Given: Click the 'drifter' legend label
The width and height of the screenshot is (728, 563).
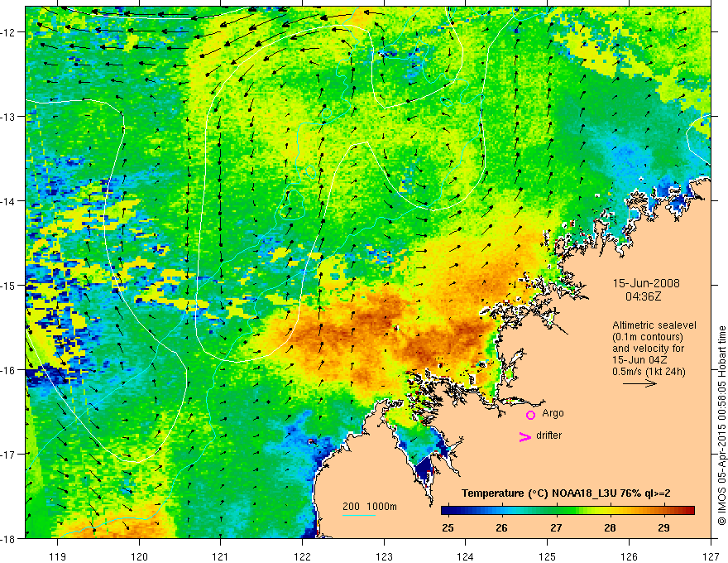Looking at the screenshot, I should [548, 435].
